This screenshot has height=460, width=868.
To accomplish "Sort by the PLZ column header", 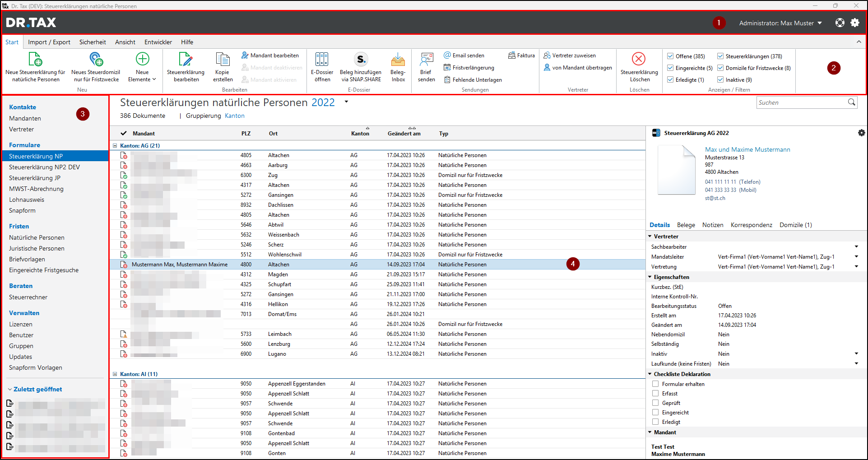I will pyautogui.click(x=246, y=134).
